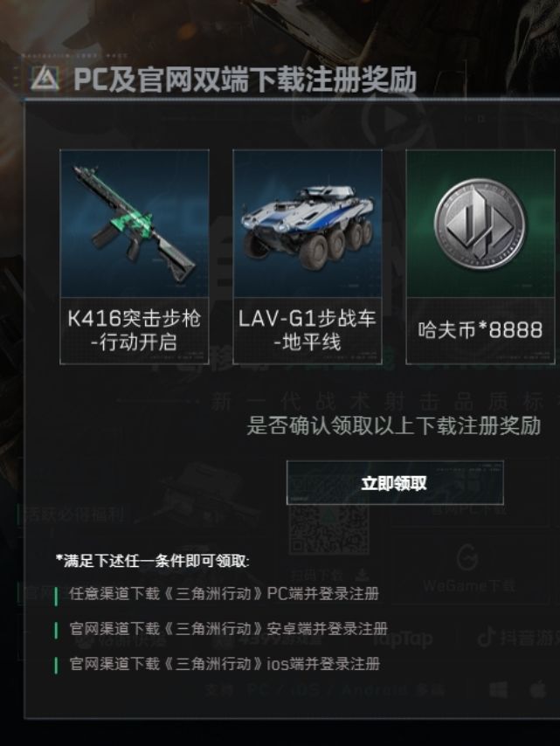This screenshot has height=746, width=560.
Task: Click the faded WeGame下载 logo
Action: (x=468, y=557)
